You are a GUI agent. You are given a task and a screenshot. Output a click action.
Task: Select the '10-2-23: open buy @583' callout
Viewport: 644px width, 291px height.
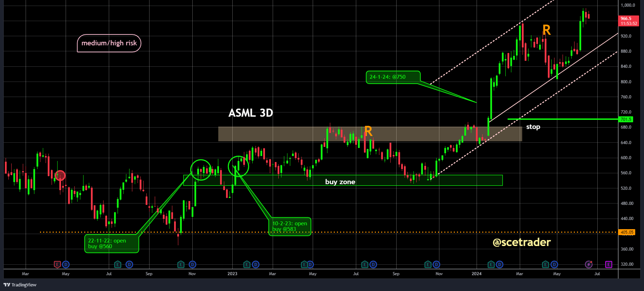tap(290, 226)
